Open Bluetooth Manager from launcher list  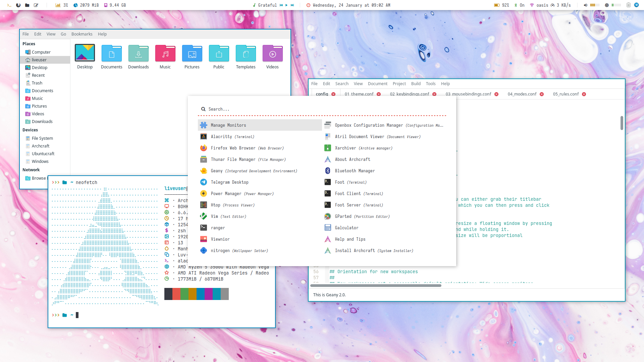tap(355, 171)
